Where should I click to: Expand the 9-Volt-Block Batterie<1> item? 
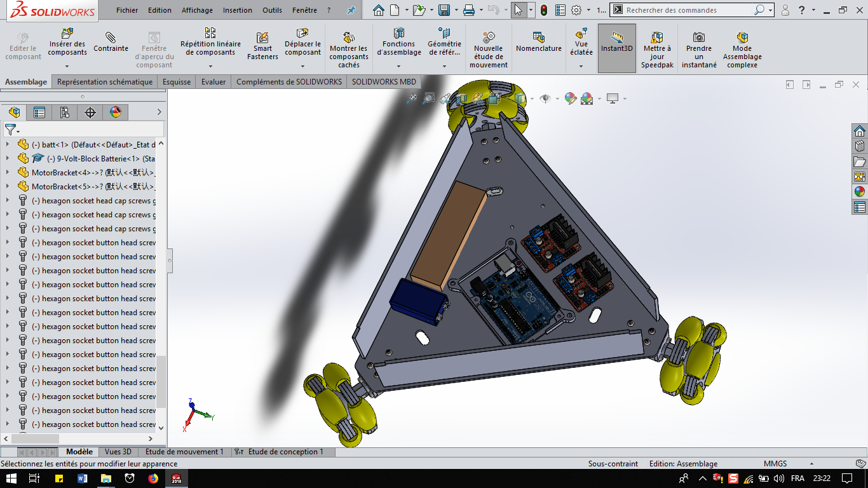pyautogui.click(x=8, y=158)
